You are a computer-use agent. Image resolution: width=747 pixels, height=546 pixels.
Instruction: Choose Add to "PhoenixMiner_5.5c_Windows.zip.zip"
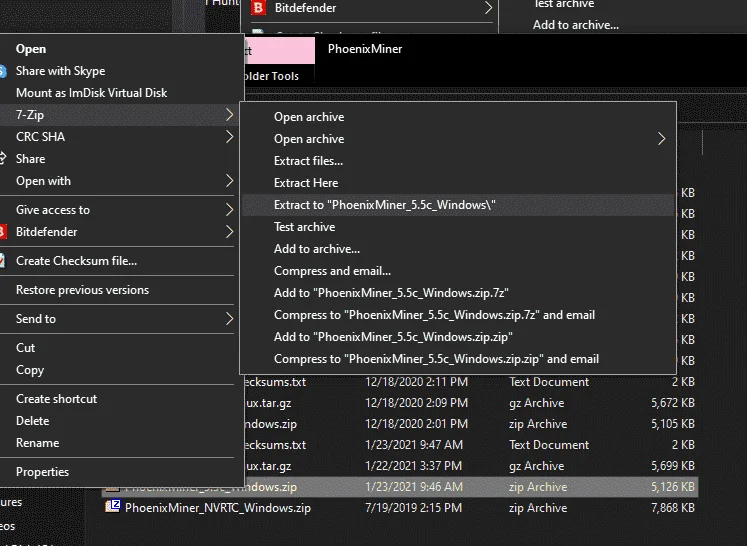(458, 337)
